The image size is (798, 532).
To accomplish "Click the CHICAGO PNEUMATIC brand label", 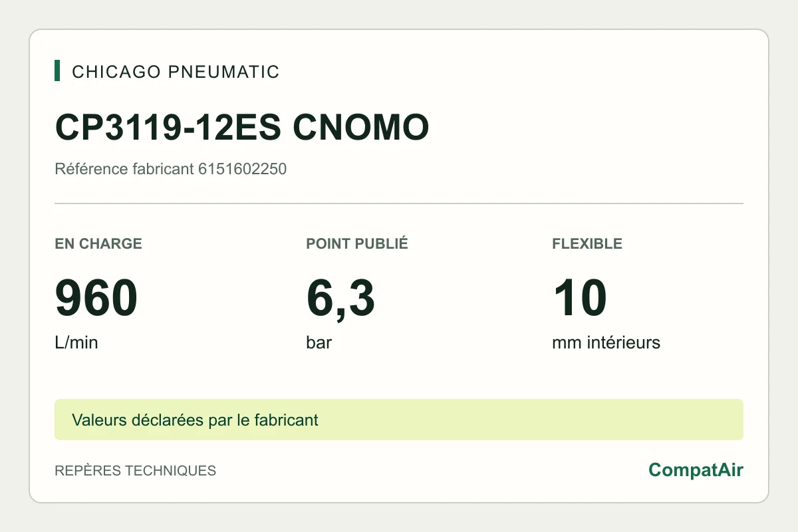I will (x=176, y=72).
